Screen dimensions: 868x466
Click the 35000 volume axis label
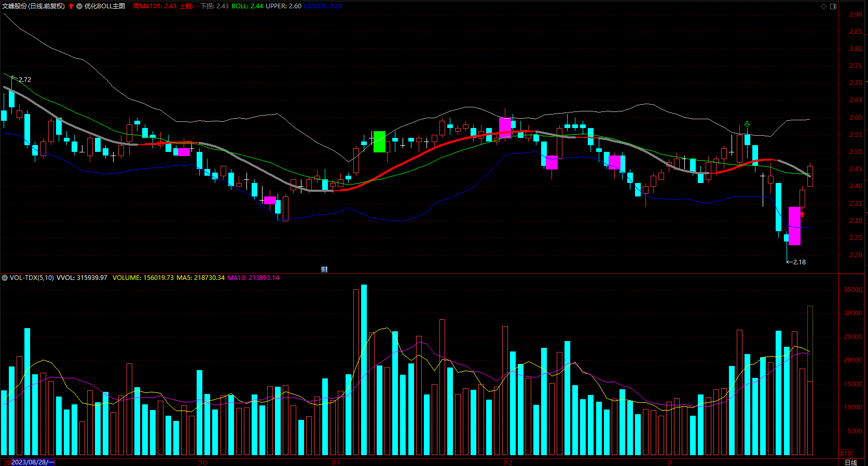(x=853, y=290)
